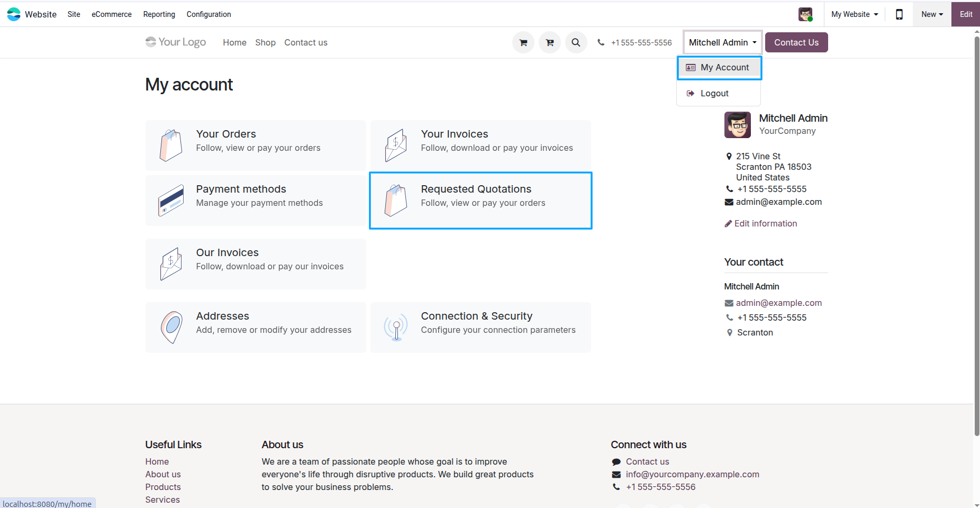This screenshot has width=980, height=508.
Task: Expand the New dropdown menu
Action: click(931, 14)
